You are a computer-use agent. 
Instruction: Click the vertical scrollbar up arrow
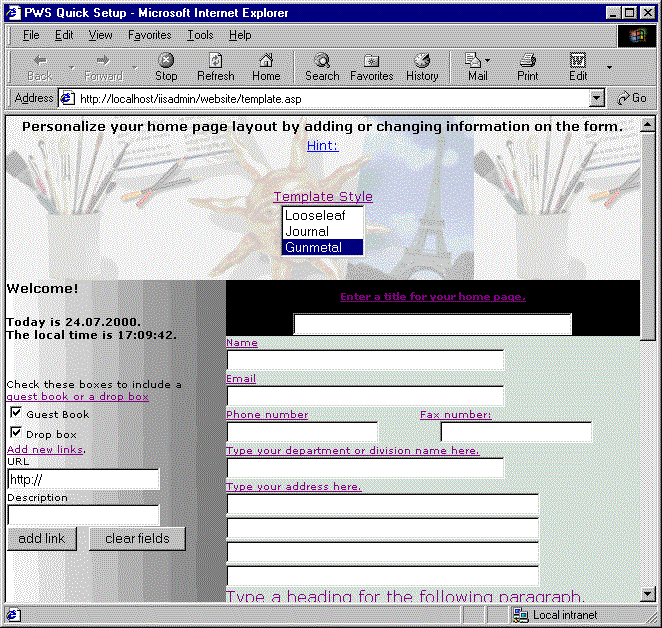[x=648, y=125]
